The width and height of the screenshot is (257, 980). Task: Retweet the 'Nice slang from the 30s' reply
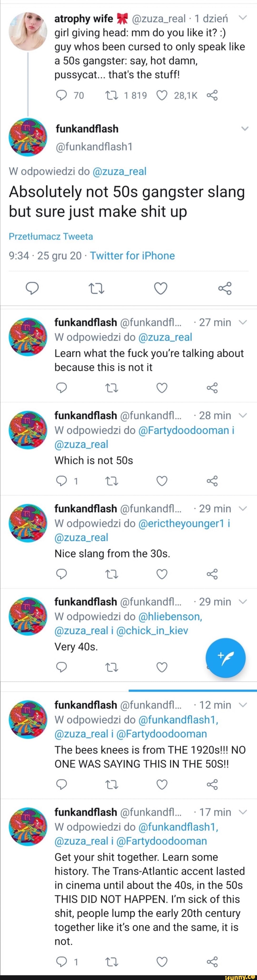[112, 574]
